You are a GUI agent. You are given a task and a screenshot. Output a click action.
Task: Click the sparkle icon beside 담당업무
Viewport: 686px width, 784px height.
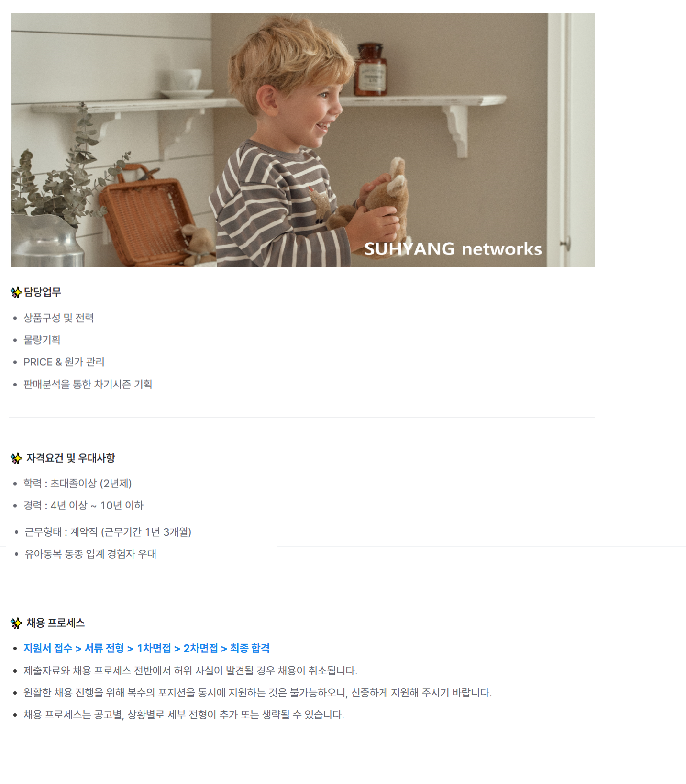point(16,292)
